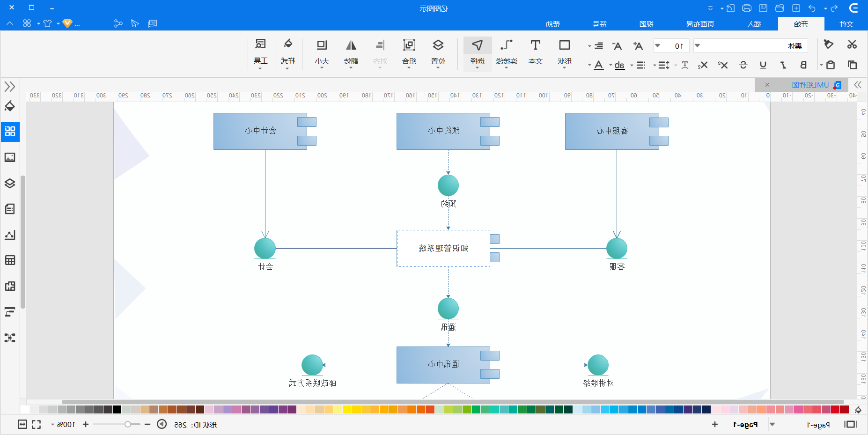This screenshot has width=868, height=435.
Task: Toggle Underline formatting
Action: [x=763, y=65]
